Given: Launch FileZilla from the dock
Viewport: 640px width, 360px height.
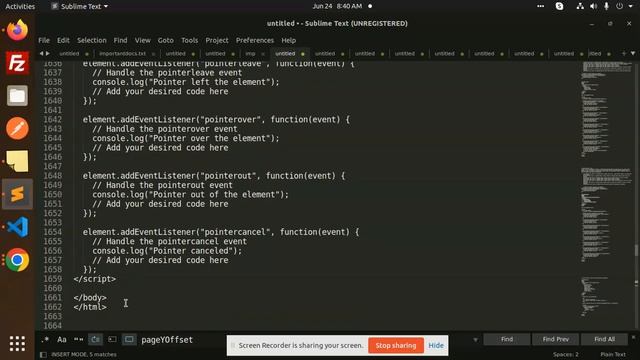Looking at the screenshot, I should point(17,63).
